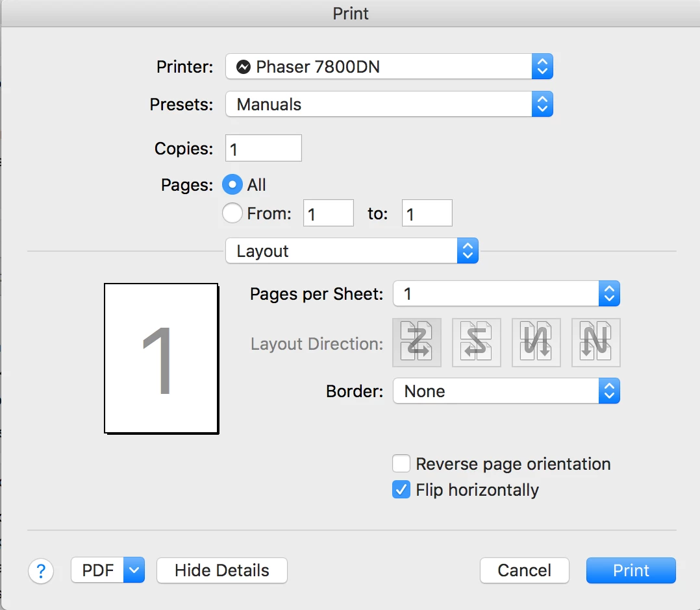Image resolution: width=700 pixels, height=610 pixels.
Task: Click the page preview thumbnail
Action: click(x=161, y=358)
